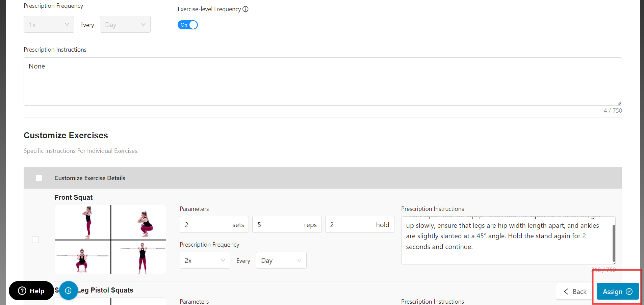This screenshot has width=644, height=305.
Task: Go Back to previous step
Action: 575,292
